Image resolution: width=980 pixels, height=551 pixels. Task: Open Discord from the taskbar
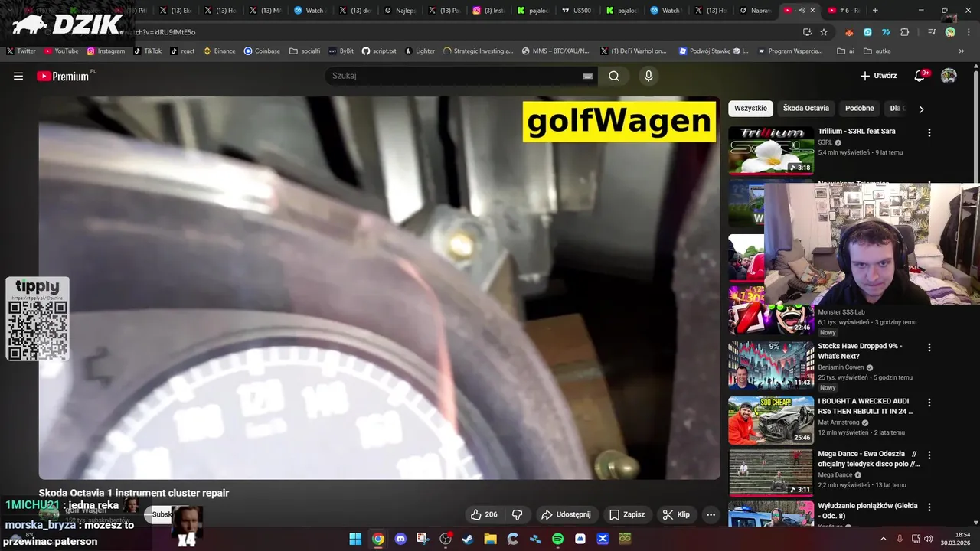(400, 539)
